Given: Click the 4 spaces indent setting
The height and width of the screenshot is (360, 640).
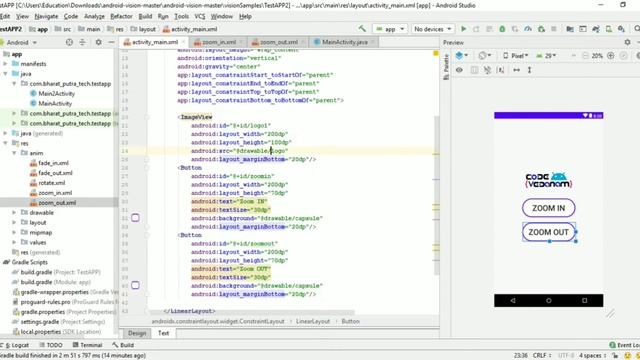Looking at the screenshot, I should click(591, 356).
